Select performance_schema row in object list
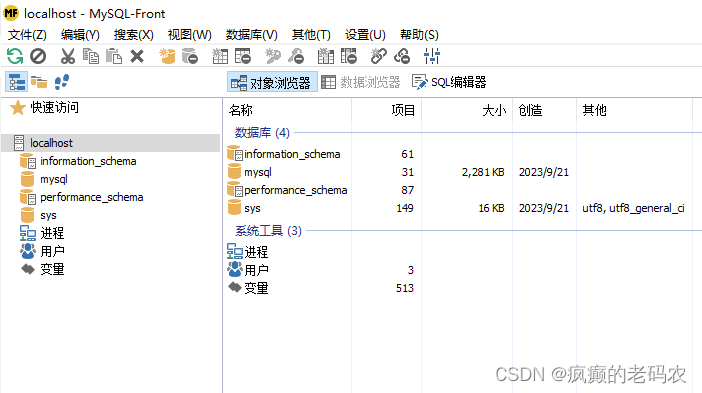 pyautogui.click(x=295, y=190)
